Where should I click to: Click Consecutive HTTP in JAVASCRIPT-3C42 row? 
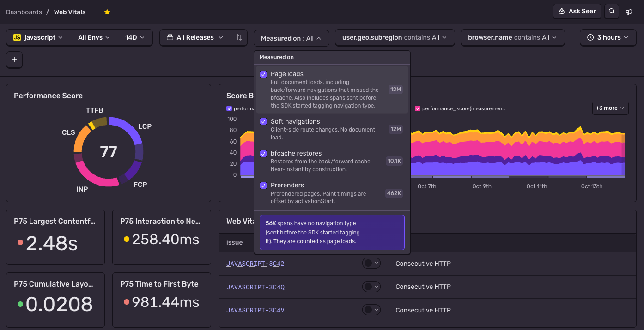point(423,264)
